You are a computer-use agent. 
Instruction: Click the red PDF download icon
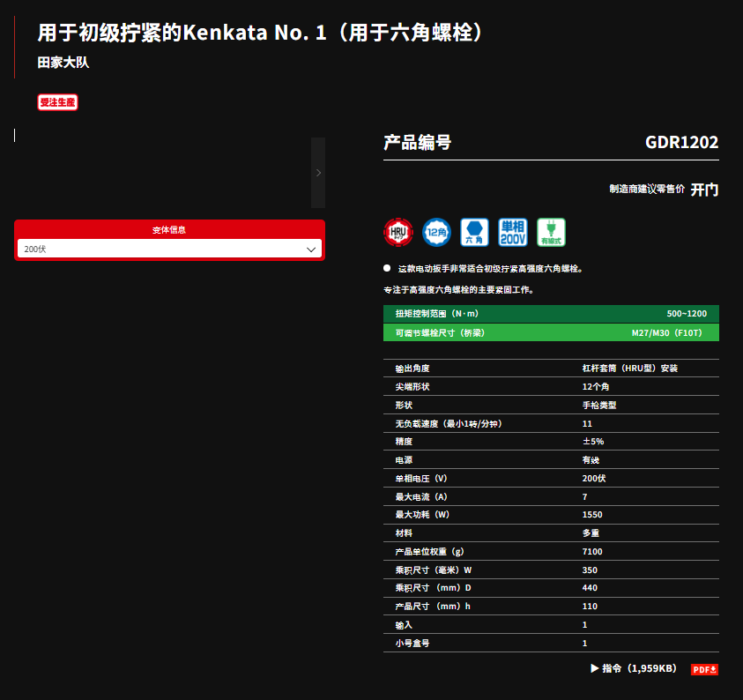[x=704, y=669]
